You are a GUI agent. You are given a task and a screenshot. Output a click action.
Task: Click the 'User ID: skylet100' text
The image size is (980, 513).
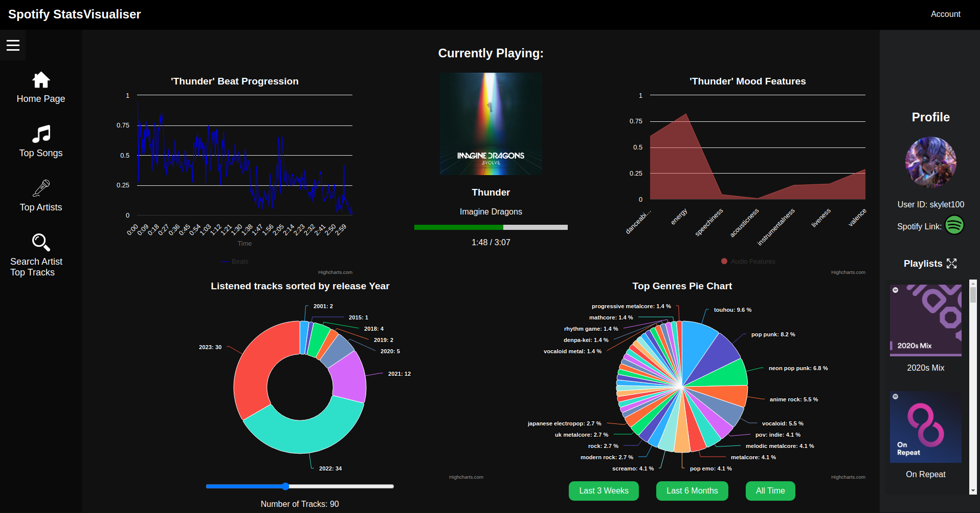pos(931,204)
